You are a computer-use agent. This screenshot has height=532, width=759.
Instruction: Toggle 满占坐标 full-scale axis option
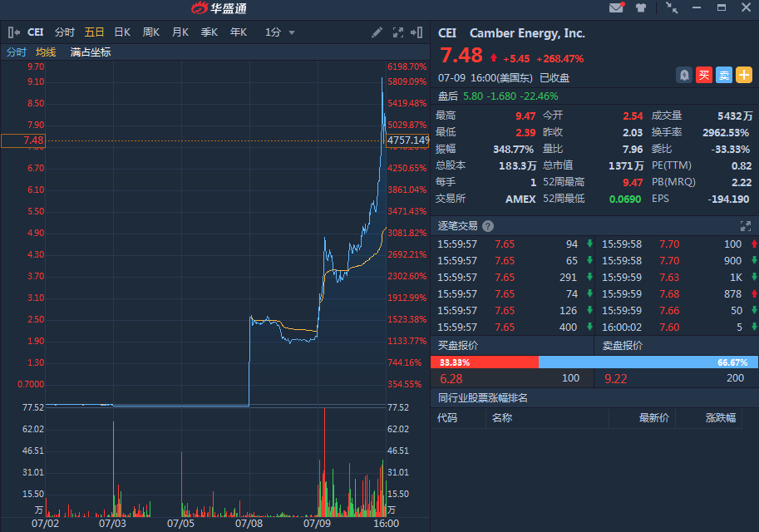click(x=91, y=52)
